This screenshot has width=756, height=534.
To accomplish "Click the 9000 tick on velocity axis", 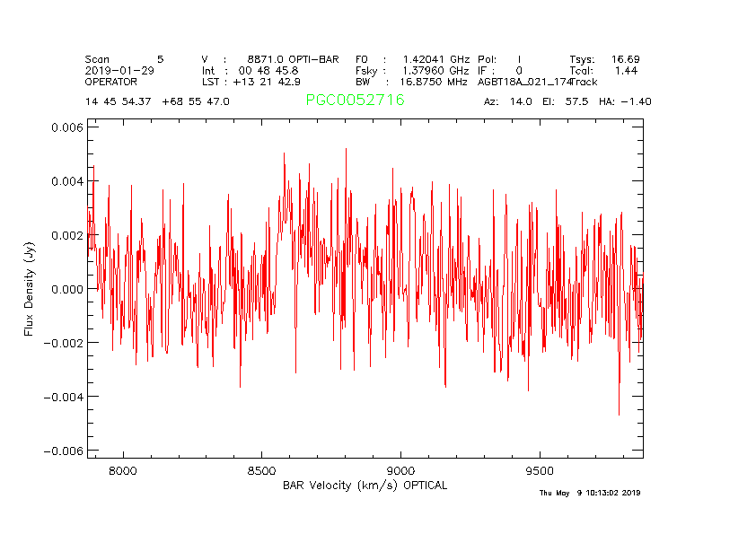I will (400, 469).
